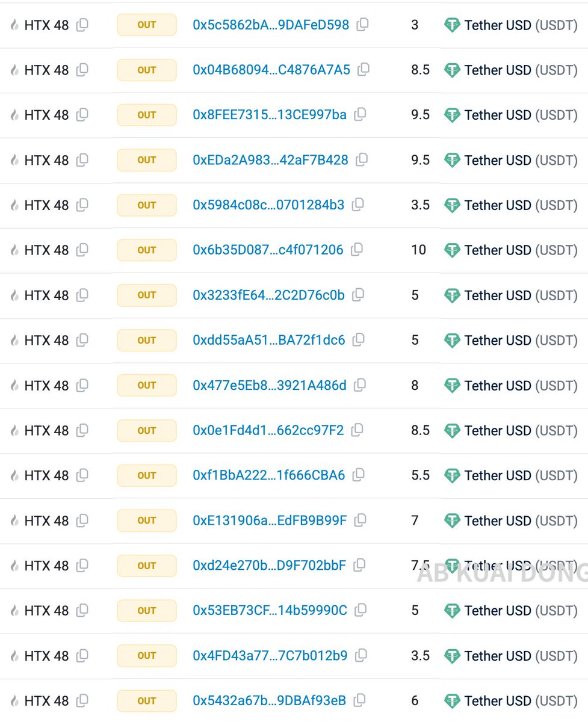This screenshot has width=588, height=722.
Task: Copy address 0x477e5Eb8…3921A486d with copy icon
Action: pyautogui.click(x=360, y=385)
